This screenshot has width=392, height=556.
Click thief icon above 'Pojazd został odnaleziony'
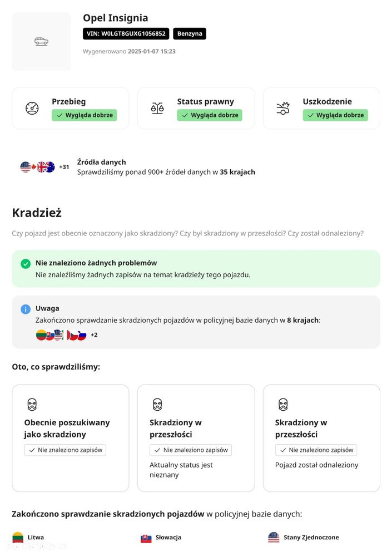[283, 404]
